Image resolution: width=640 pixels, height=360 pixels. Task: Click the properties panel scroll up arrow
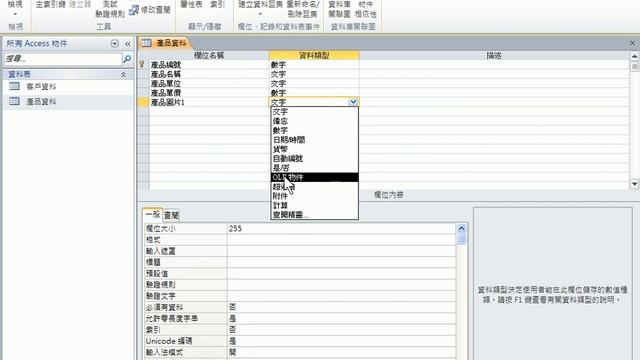tap(461, 228)
